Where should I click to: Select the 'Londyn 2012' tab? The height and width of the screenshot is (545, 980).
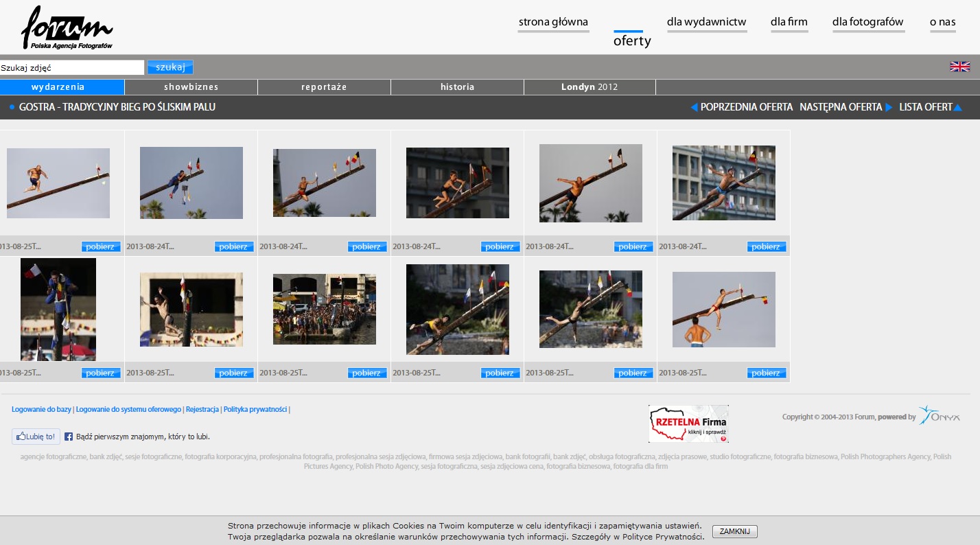click(x=590, y=87)
